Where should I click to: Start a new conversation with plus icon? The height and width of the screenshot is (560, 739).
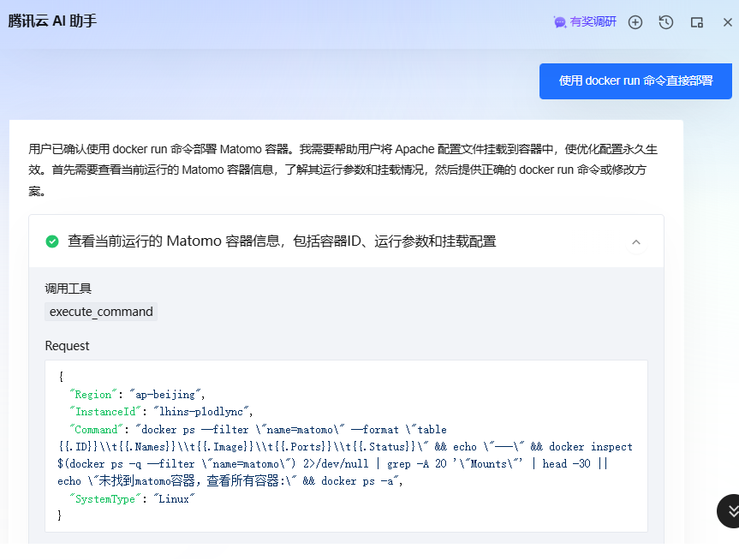point(635,22)
